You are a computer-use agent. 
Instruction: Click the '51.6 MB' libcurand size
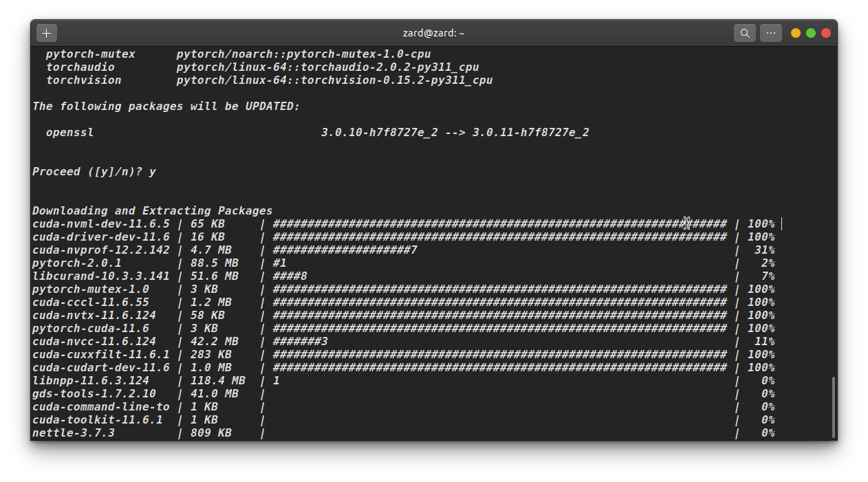(x=215, y=276)
